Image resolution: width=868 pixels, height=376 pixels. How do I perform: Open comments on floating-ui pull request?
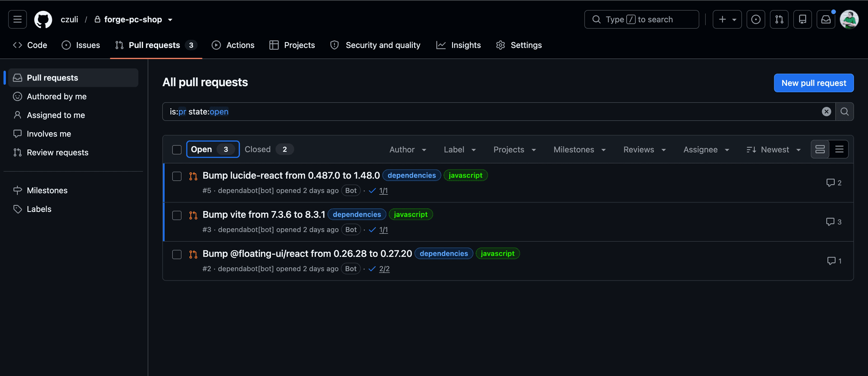[834, 261]
